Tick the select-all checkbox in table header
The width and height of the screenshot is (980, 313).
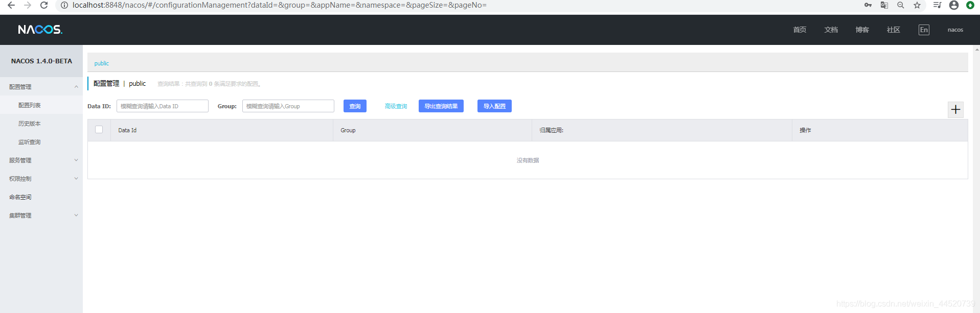tap(99, 130)
